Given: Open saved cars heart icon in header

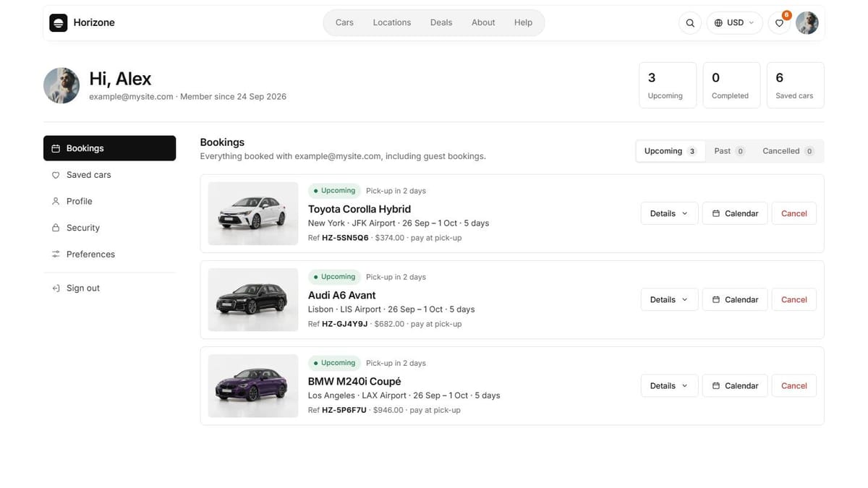Looking at the screenshot, I should [779, 23].
